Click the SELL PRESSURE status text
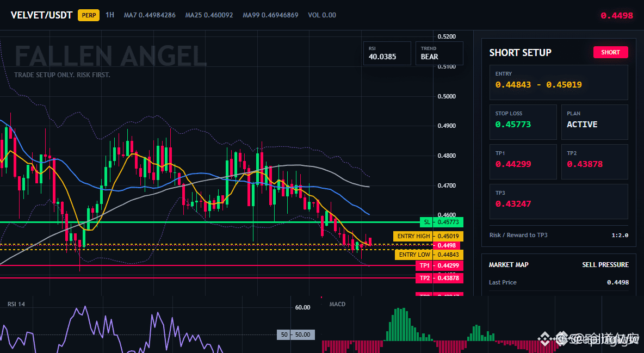Viewport: 644px width, 353px height. tap(605, 265)
